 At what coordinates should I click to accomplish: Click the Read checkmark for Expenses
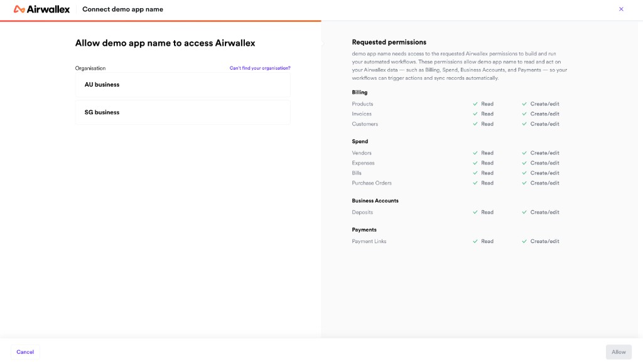pyautogui.click(x=475, y=163)
